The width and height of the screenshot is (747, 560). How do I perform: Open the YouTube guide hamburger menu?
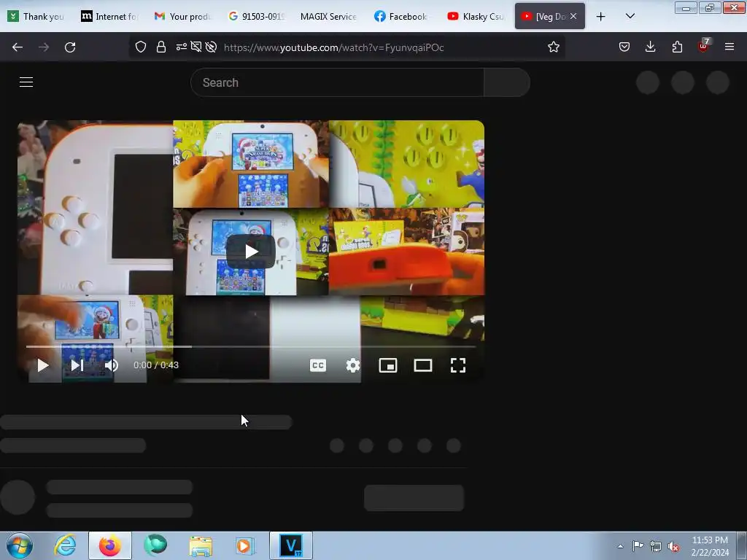coord(26,82)
